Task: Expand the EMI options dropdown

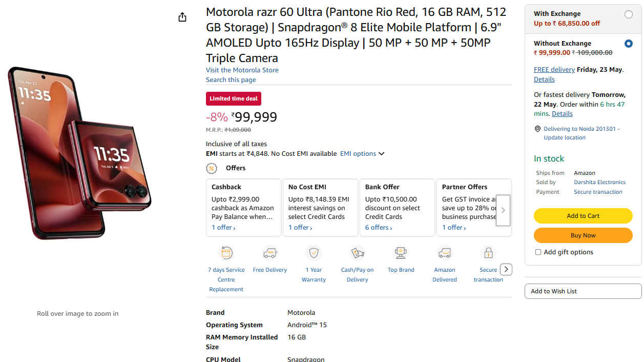Action: click(362, 154)
